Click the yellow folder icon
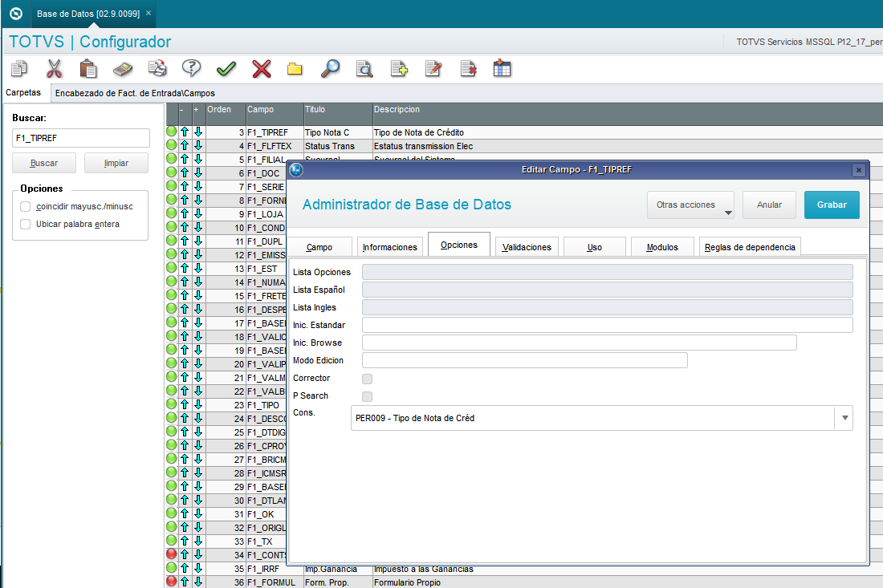883x588 pixels. tap(295, 69)
